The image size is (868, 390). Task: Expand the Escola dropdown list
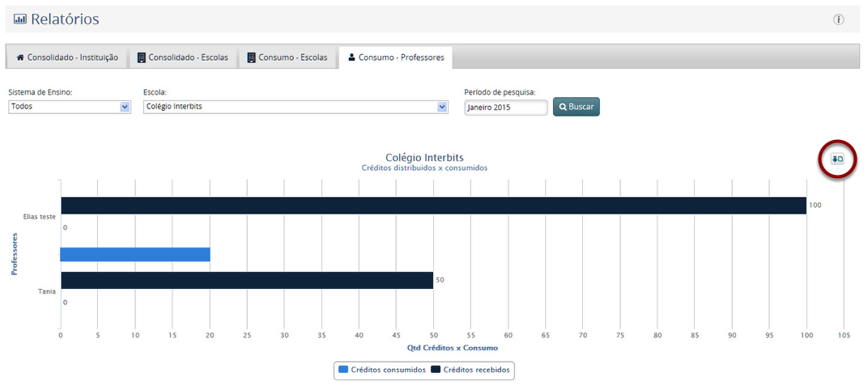click(x=442, y=107)
